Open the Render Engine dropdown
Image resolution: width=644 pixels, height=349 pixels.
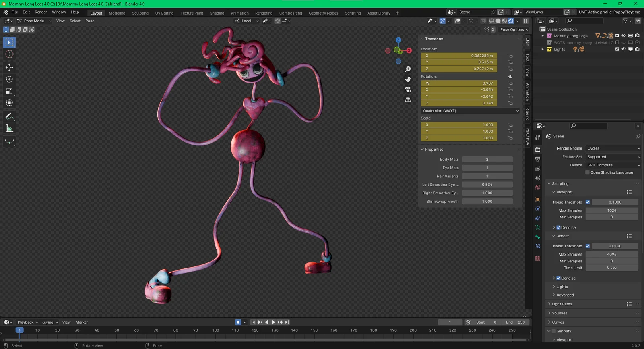(613, 148)
